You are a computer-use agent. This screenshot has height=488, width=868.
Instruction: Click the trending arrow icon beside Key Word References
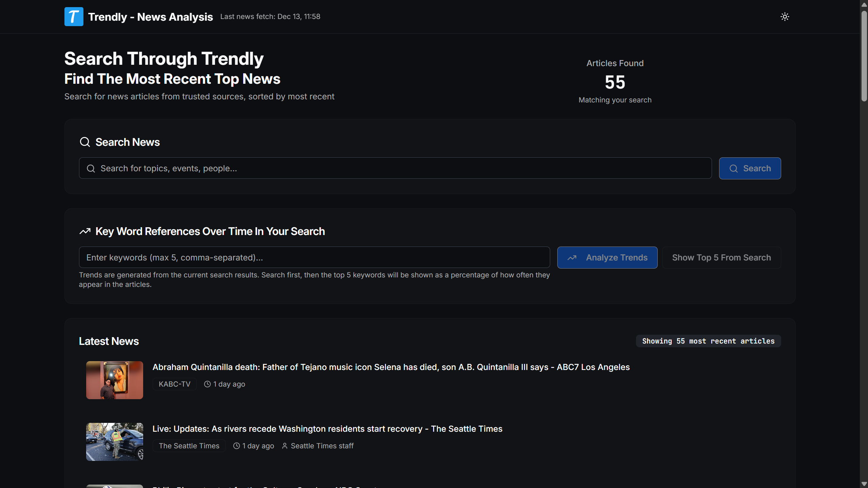point(85,231)
